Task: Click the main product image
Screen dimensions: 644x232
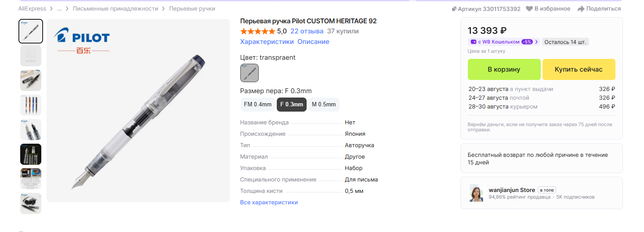Action: coord(138,110)
